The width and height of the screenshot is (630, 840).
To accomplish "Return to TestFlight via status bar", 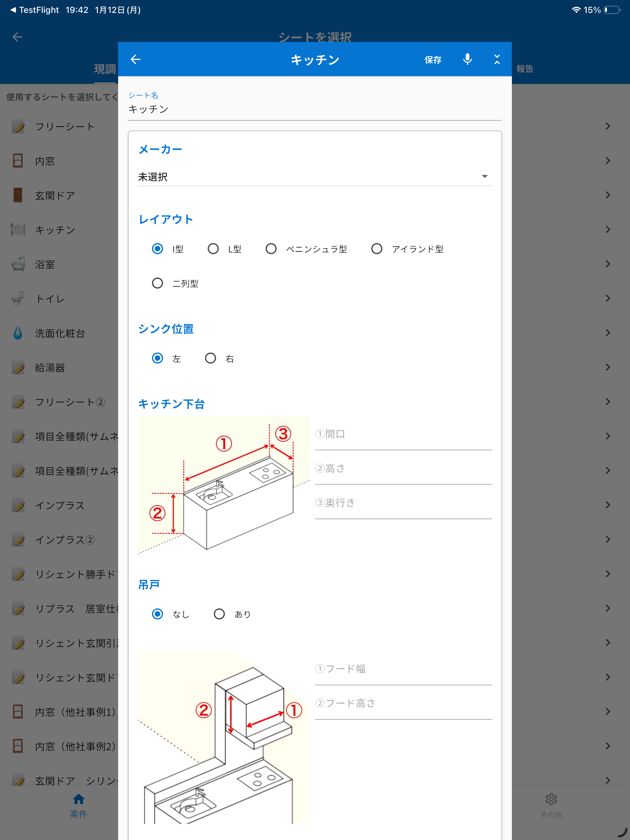I will click(x=34, y=10).
